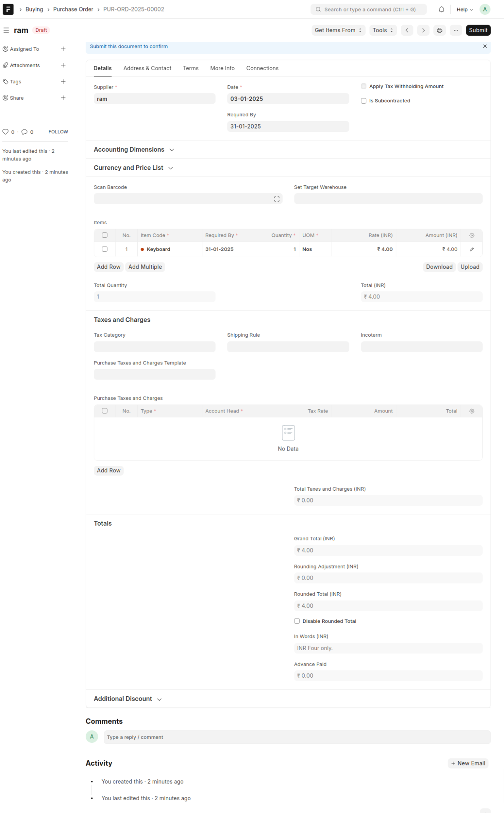504x813 pixels.
Task: Click the notifications bell icon
Action: pyautogui.click(x=441, y=10)
